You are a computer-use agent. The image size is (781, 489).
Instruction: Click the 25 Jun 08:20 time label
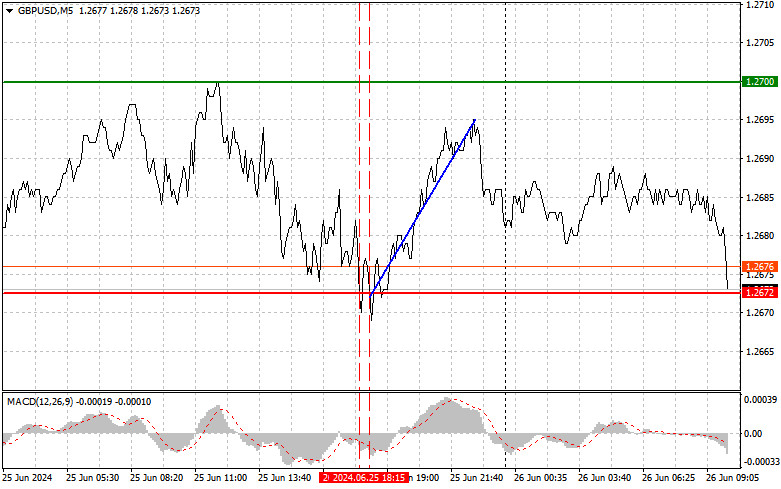[156, 478]
